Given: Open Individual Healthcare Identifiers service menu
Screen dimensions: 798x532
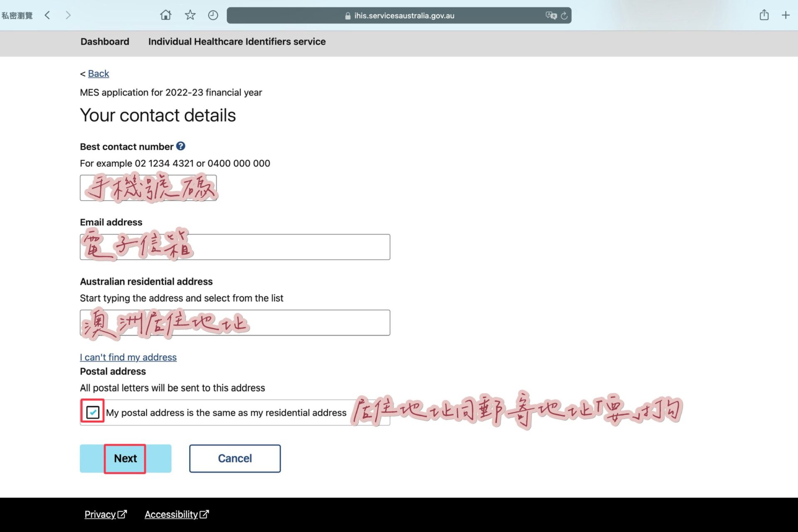Looking at the screenshot, I should [237, 42].
